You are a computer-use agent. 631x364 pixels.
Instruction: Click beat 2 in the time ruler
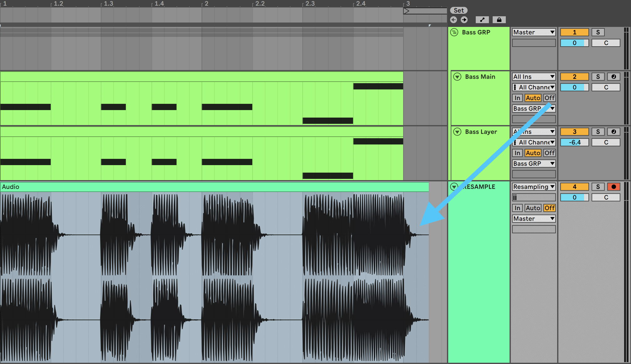[206, 3]
